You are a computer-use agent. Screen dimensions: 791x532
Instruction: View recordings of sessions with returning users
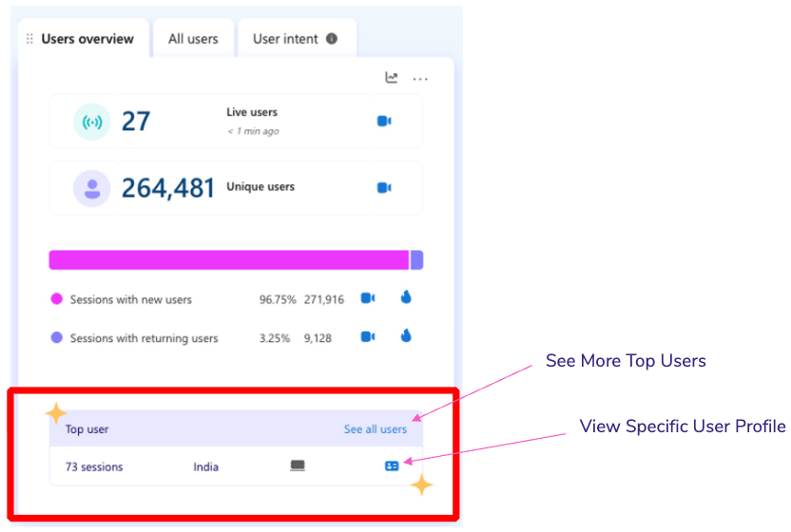368,336
